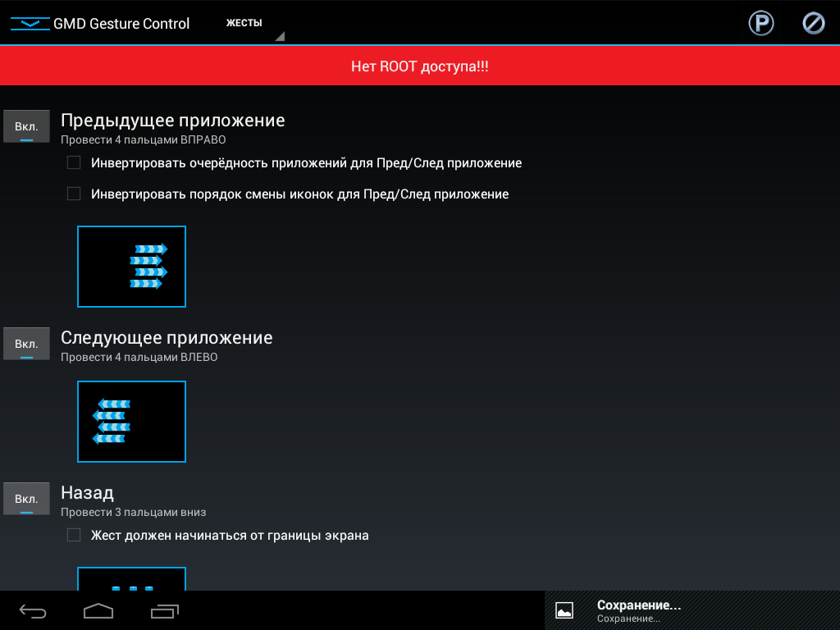Viewport: 840px width, 630px height.
Task: Select the 'Предыдущее приложение' title
Action: pyautogui.click(x=172, y=121)
